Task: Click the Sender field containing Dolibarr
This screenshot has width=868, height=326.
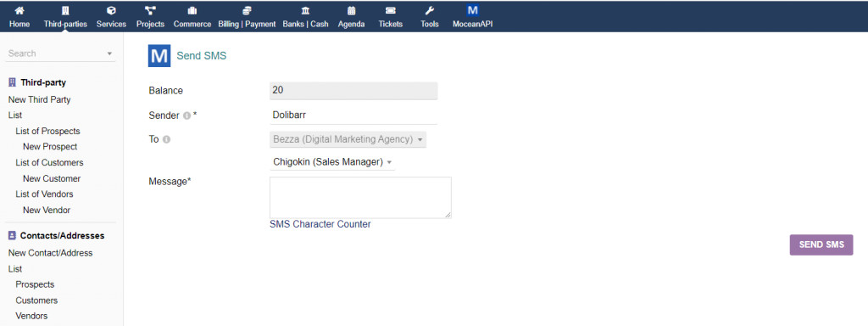Action: pyautogui.click(x=353, y=115)
